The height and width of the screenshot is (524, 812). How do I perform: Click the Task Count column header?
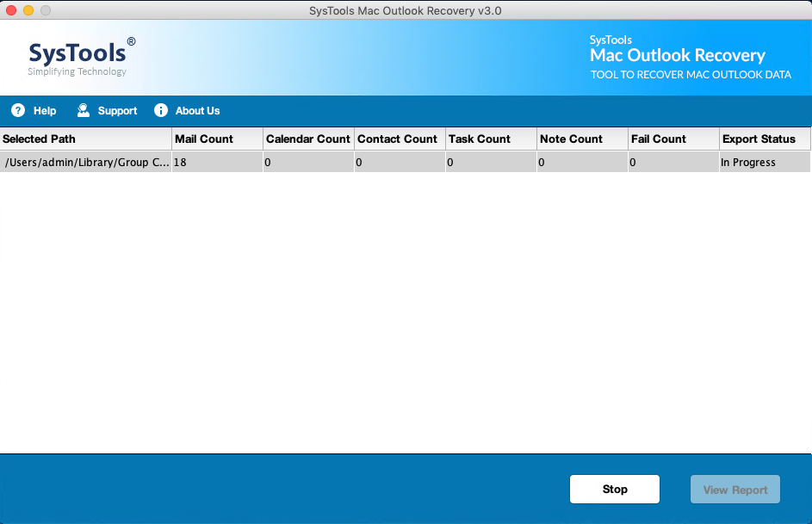[x=491, y=139]
